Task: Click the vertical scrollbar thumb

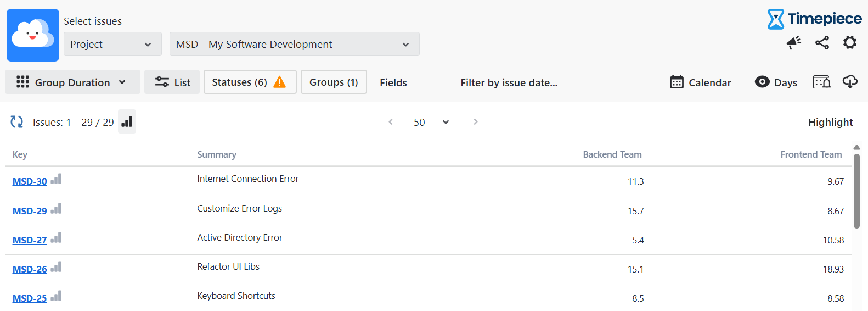Action: coord(856,191)
